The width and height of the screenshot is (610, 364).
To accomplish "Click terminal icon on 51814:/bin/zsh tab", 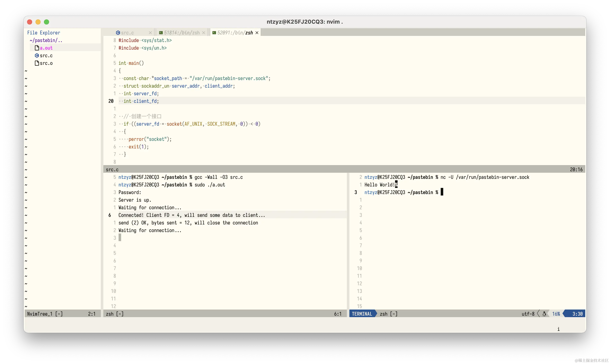I will [x=161, y=33].
